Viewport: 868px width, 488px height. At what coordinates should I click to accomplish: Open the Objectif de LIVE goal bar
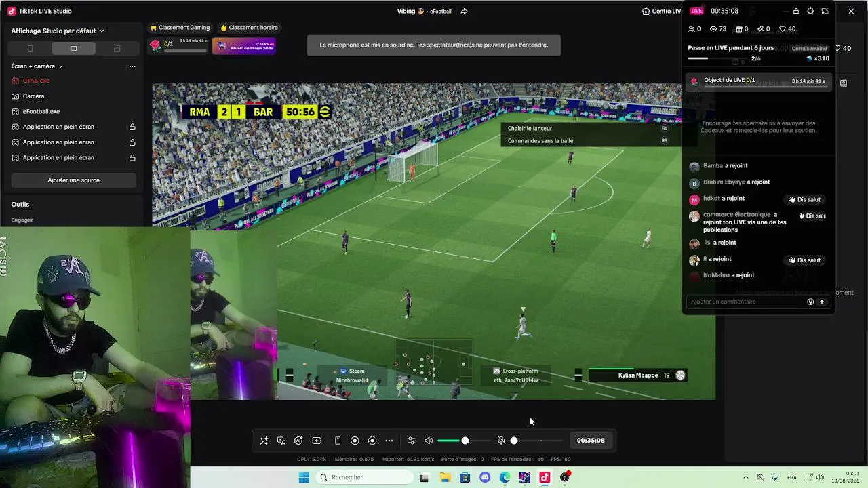[x=758, y=81]
